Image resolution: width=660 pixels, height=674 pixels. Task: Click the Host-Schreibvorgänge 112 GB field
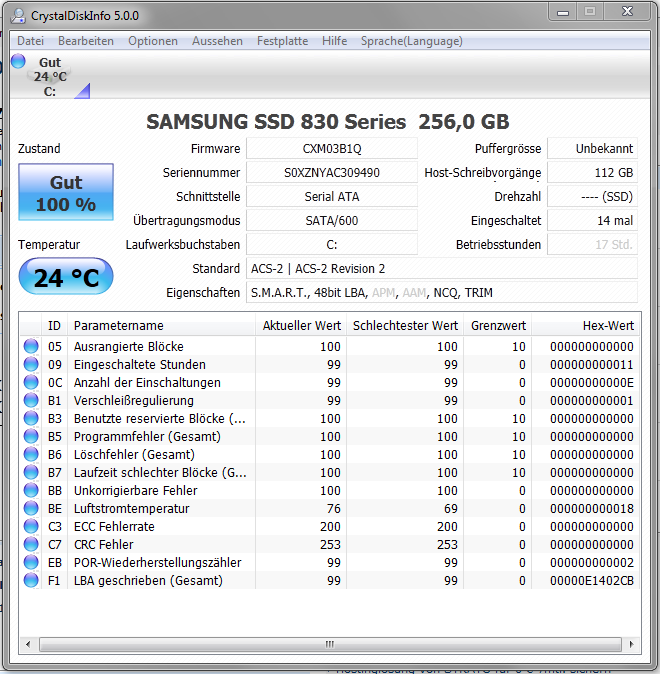[x=592, y=173]
